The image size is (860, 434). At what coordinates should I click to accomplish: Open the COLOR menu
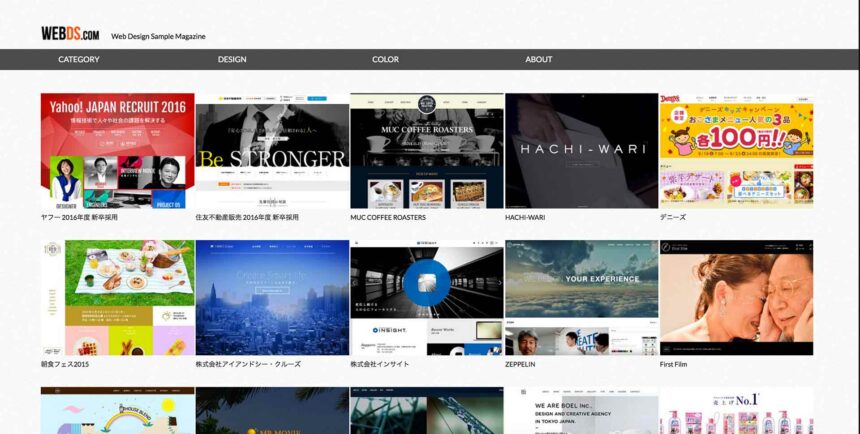[x=386, y=59]
